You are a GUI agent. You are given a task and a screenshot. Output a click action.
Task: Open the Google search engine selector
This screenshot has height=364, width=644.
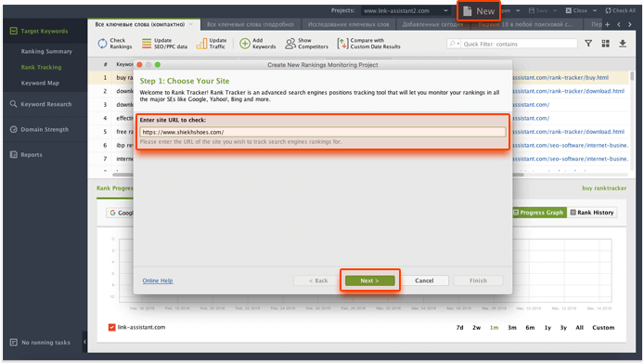pyautogui.click(x=121, y=213)
